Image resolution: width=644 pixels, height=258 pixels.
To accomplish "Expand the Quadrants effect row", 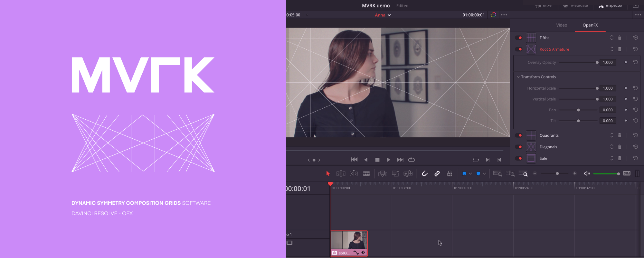I will (549, 135).
